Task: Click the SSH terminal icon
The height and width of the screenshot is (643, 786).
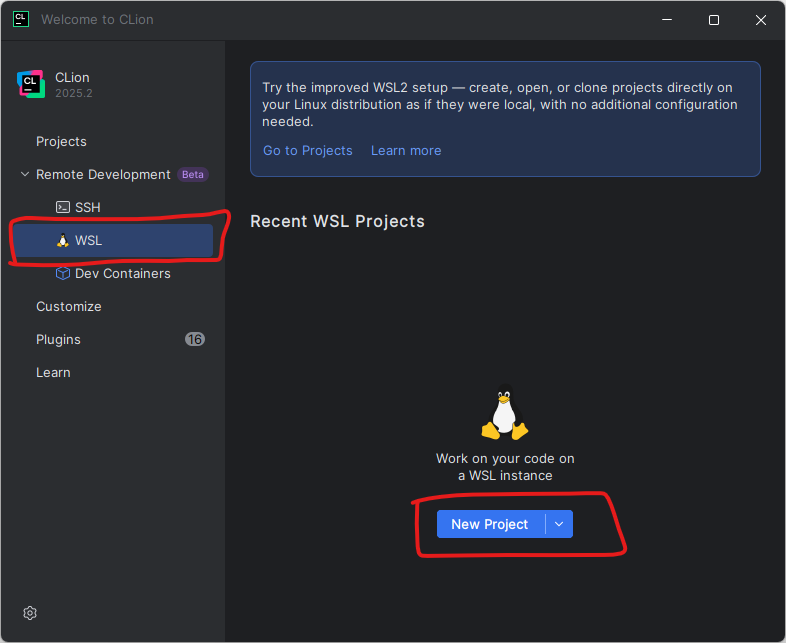Action: pyautogui.click(x=63, y=207)
